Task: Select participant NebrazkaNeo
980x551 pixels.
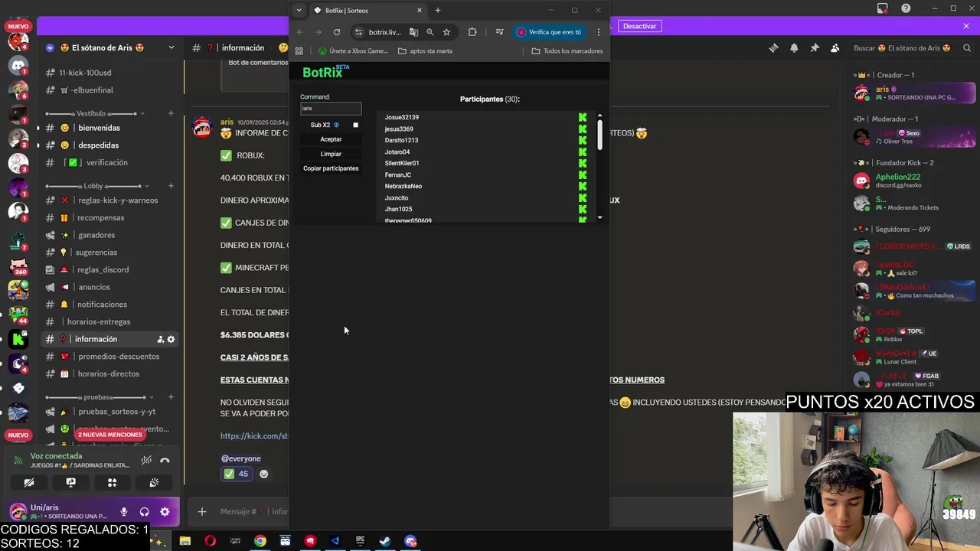Action: [x=403, y=186]
